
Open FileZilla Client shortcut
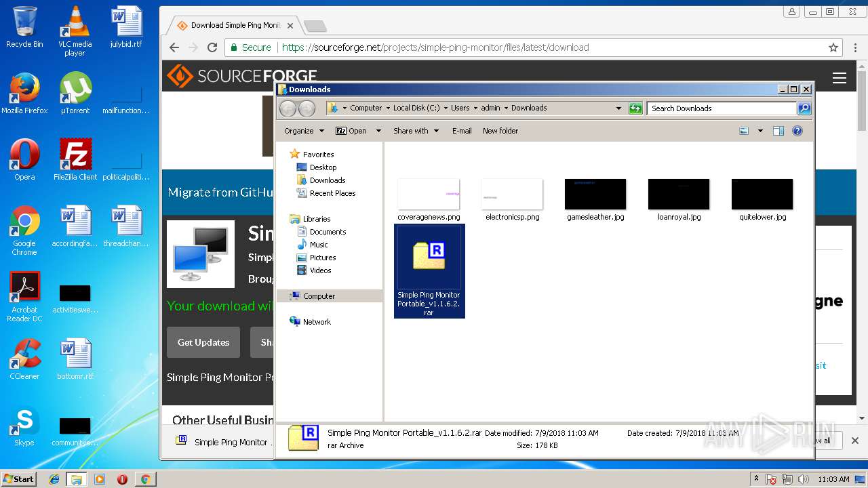point(75,160)
